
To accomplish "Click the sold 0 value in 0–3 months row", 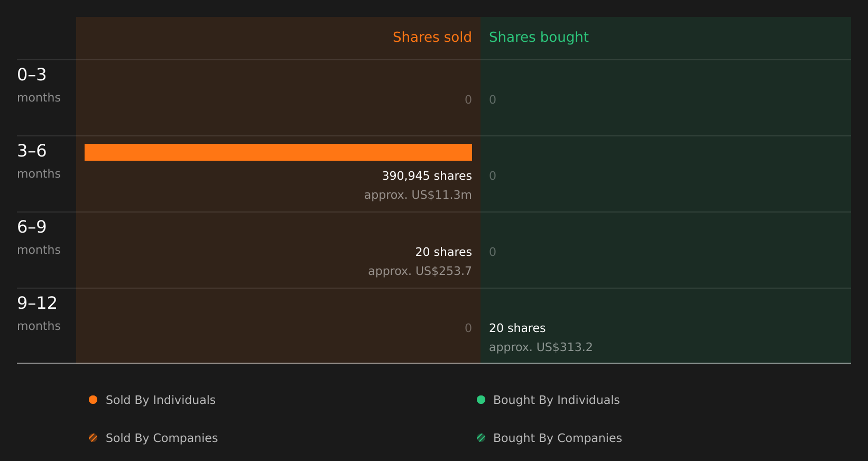I will click(468, 100).
